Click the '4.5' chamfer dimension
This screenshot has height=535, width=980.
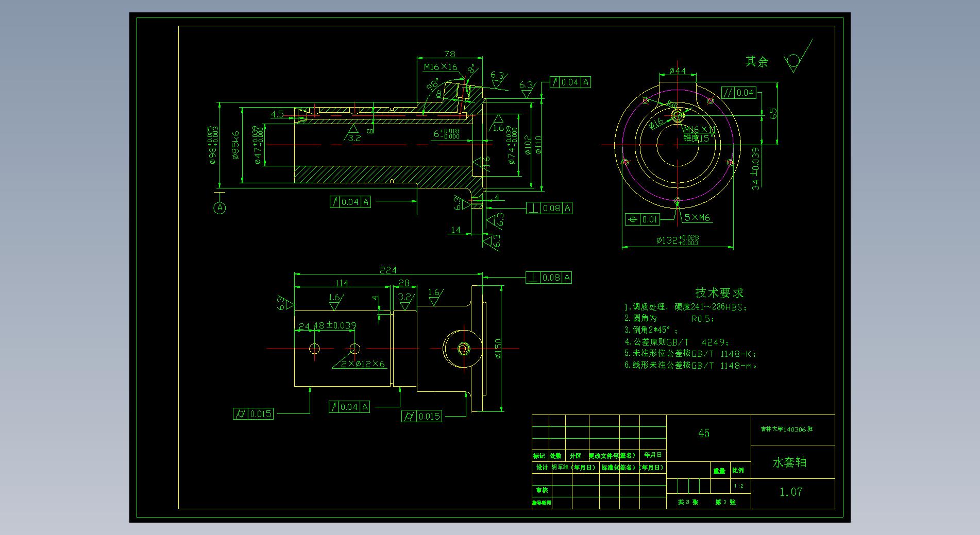277,114
